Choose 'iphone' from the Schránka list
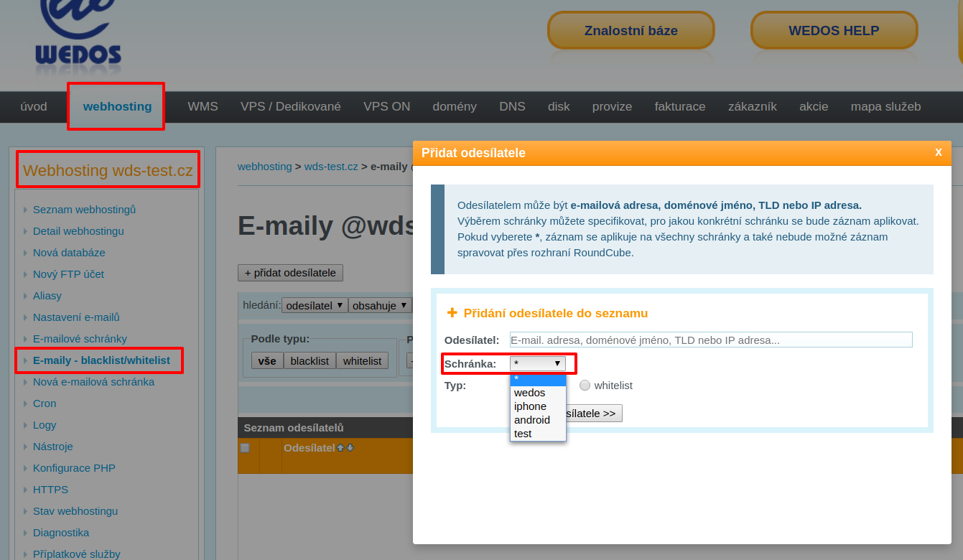The image size is (963, 560). (530, 406)
